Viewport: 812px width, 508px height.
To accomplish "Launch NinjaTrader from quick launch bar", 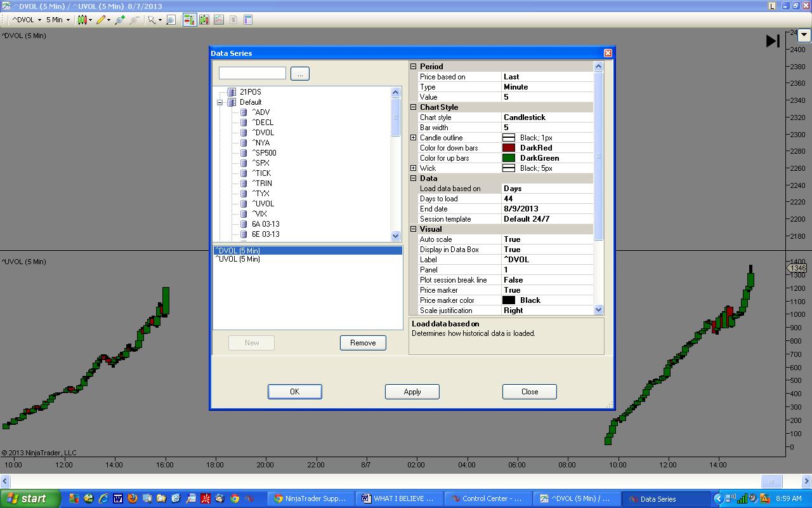I will pos(249,498).
